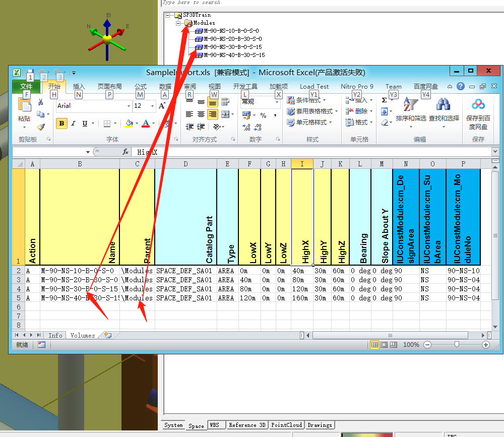Open Format as Table (套用表格格式) dropdown
Screen dimensions: 504x437
click(312, 111)
